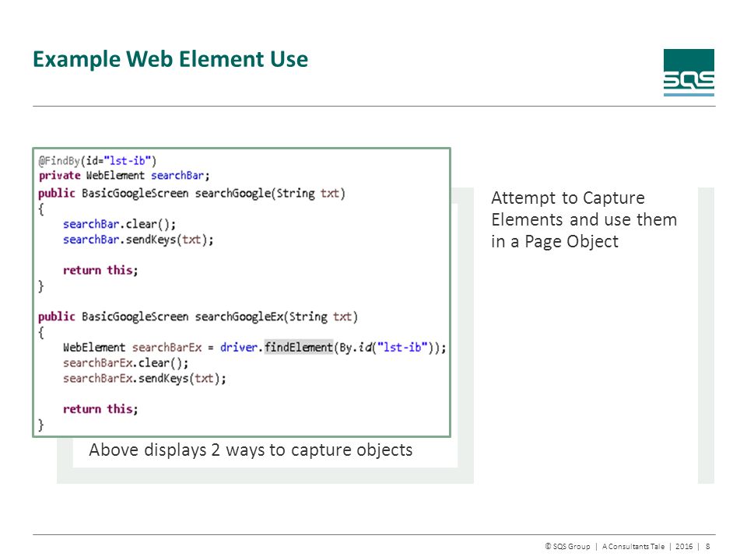Screen dimensions: 747x560
Task: Click the 'searchBarEx.clear();' line
Action: click(x=126, y=363)
